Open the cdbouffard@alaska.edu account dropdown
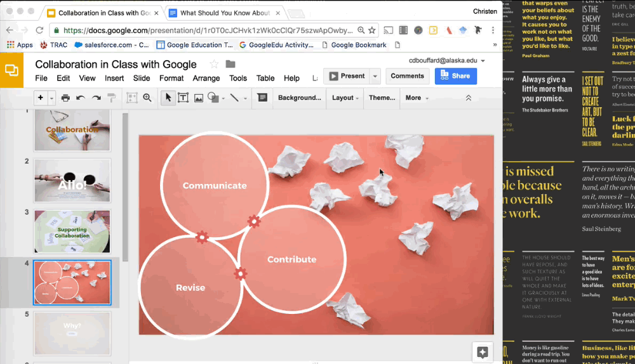The width and height of the screenshot is (635, 364). pyautogui.click(x=446, y=61)
